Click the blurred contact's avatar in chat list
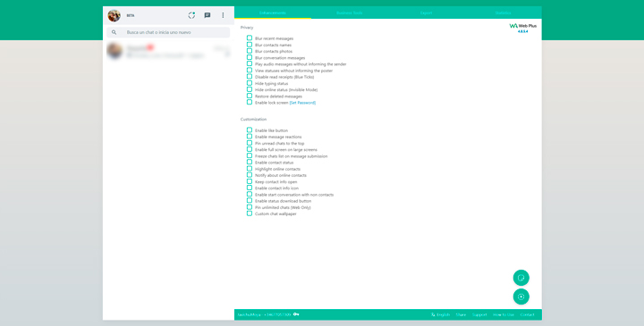644x326 pixels. [x=114, y=51]
